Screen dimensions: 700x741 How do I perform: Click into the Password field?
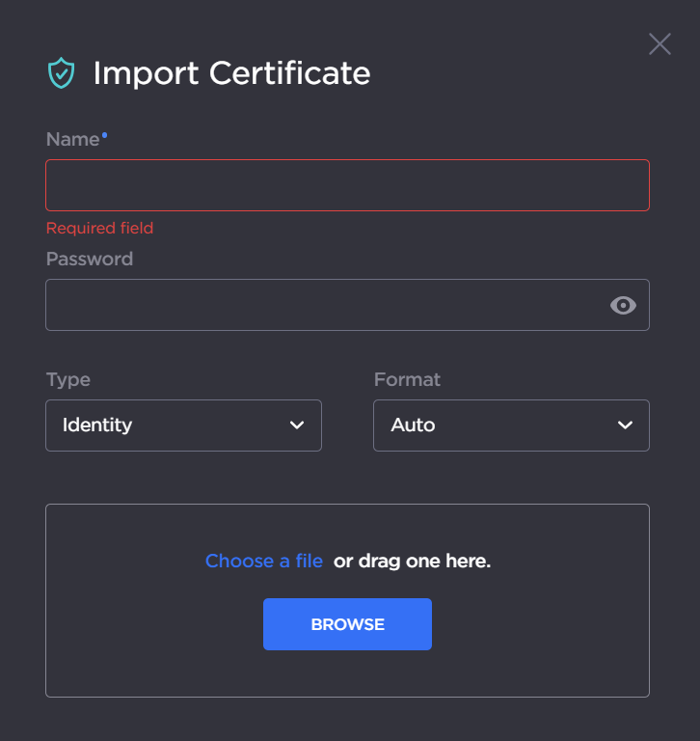pos(323,305)
